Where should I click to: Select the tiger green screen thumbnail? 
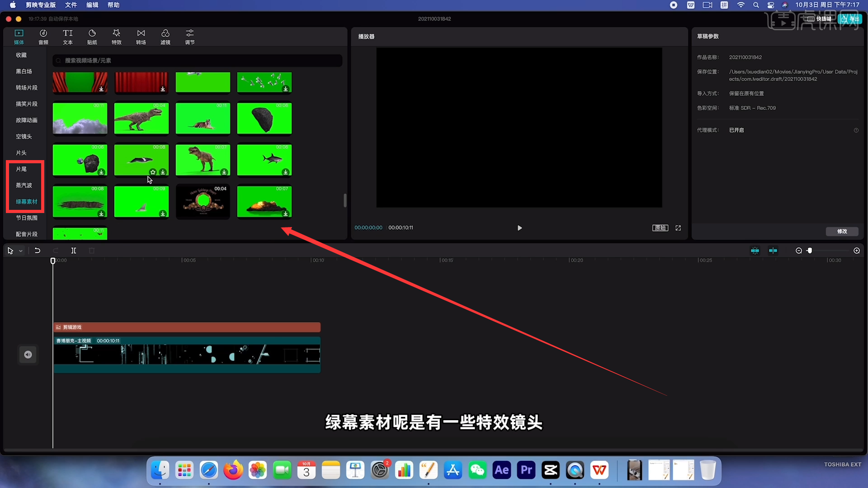[x=203, y=118]
